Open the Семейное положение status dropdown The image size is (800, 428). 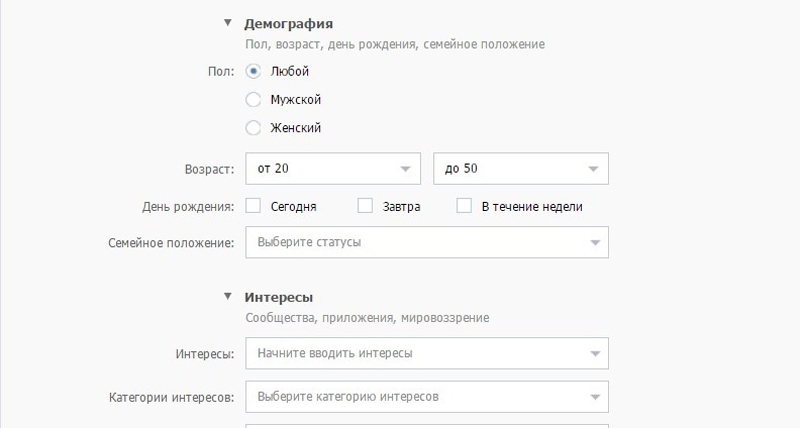(427, 242)
